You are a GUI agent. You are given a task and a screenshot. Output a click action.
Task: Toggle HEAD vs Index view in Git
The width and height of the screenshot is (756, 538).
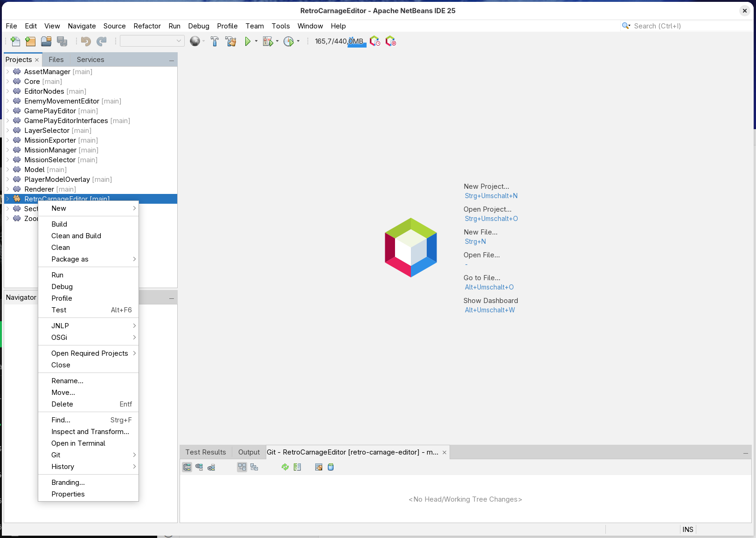199,467
